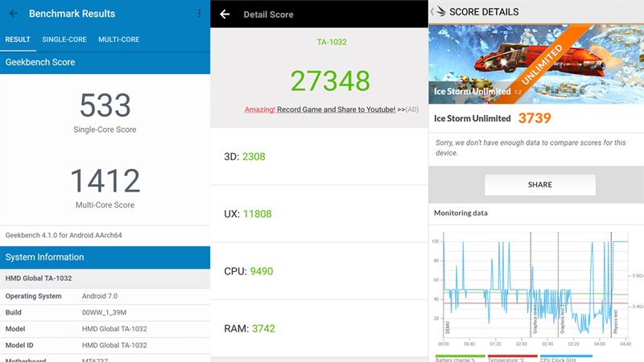The height and width of the screenshot is (362, 644).
Task: Select the UX: 11808 score row
Action: (319, 214)
